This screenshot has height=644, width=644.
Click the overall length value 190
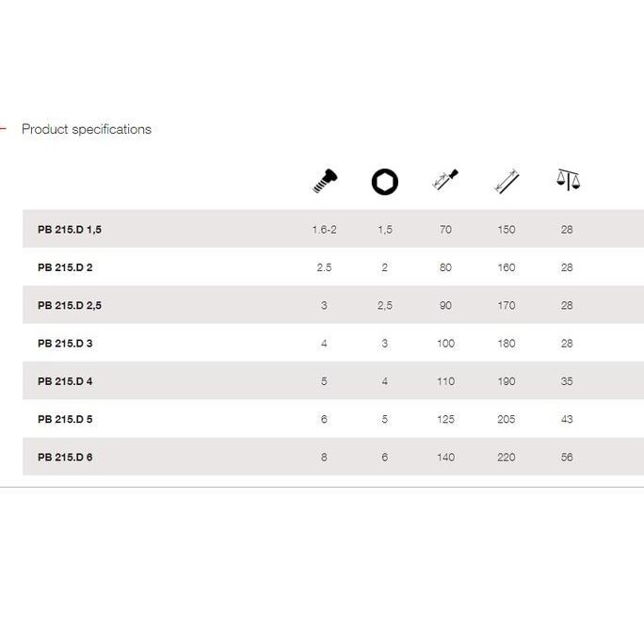tap(507, 381)
